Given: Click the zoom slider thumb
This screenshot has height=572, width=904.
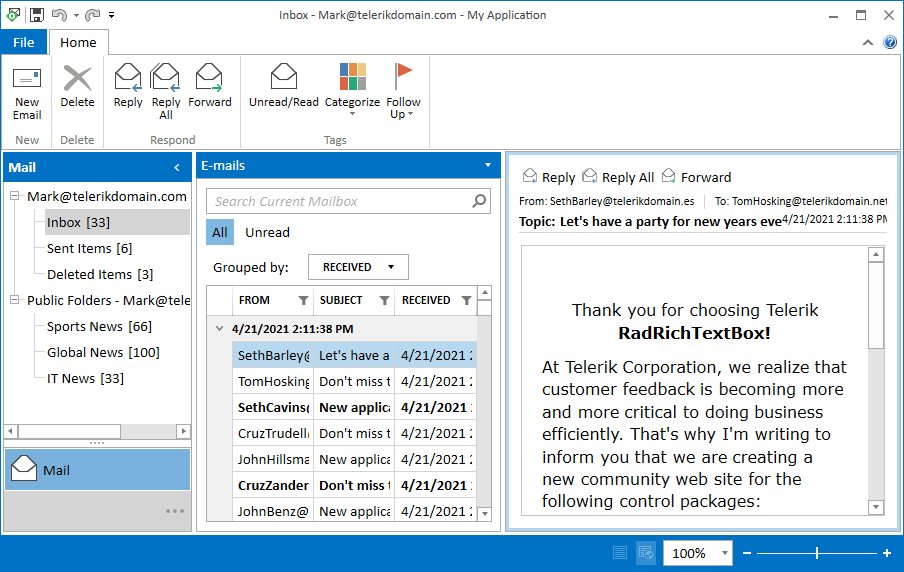Looking at the screenshot, I should coord(817,553).
